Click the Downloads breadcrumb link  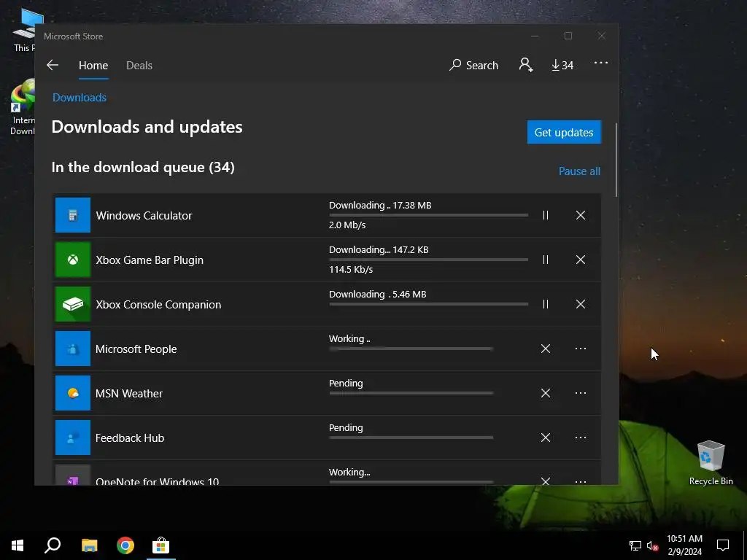[x=80, y=98]
